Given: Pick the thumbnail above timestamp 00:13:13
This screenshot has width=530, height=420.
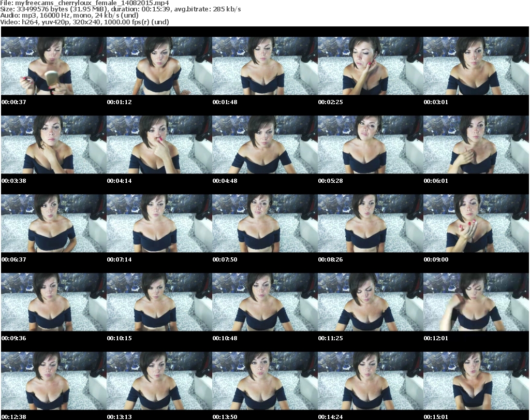Looking at the screenshot, I should click(x=159, y=381).
